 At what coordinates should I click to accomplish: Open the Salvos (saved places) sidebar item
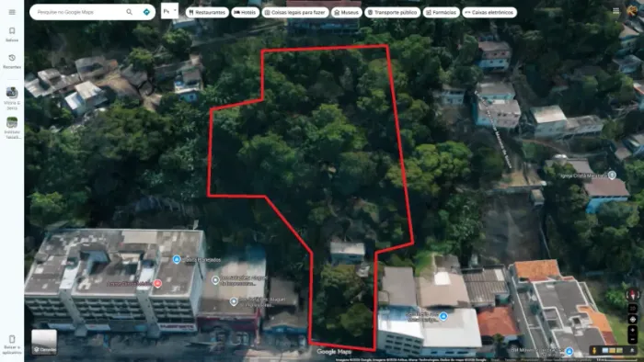12,34
